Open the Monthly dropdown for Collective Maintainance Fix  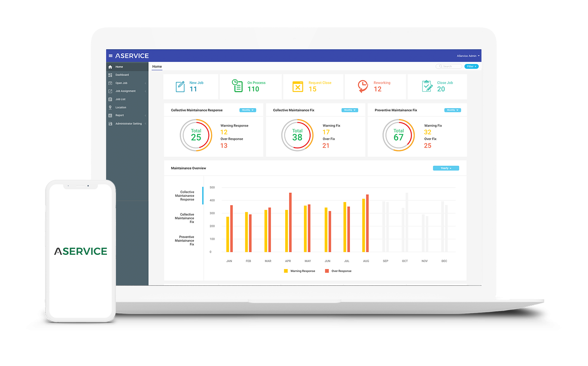point(350,110)
